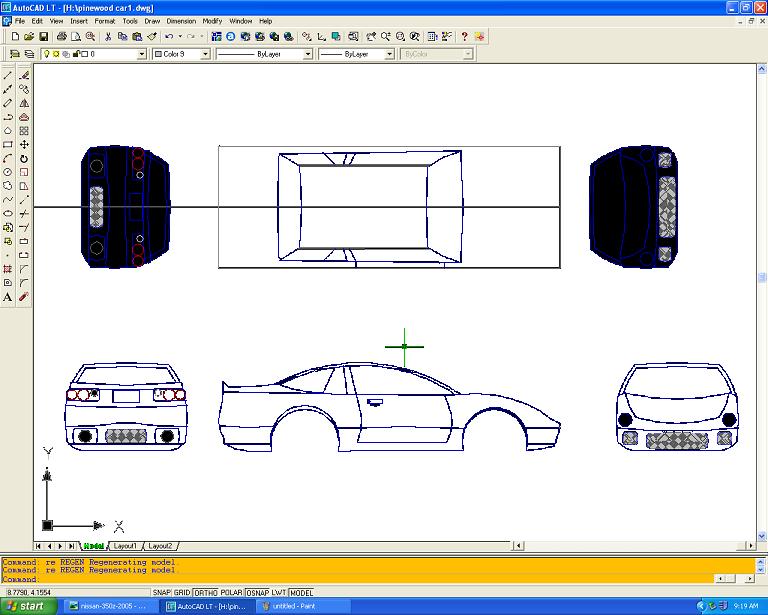
Task: Click the Plot printer icon
Action: point(62,36)
